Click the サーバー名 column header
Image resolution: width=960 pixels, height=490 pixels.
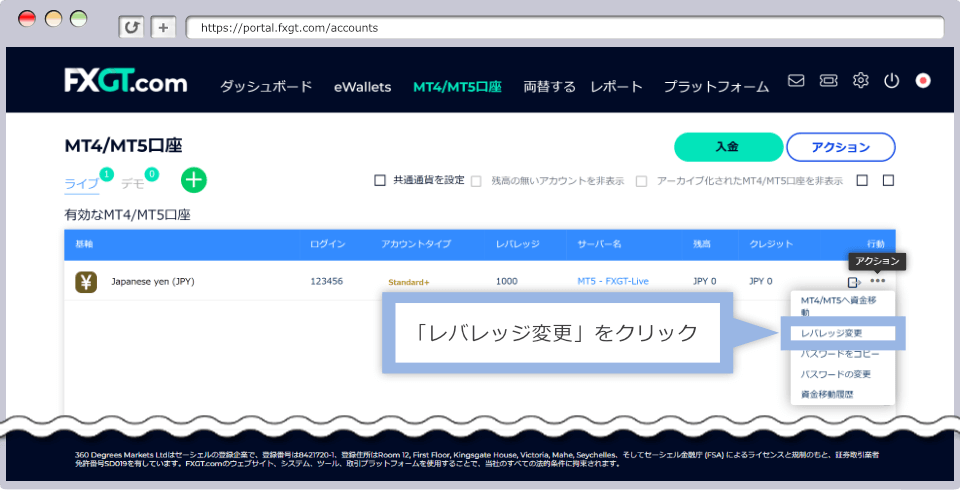[599, 244]
